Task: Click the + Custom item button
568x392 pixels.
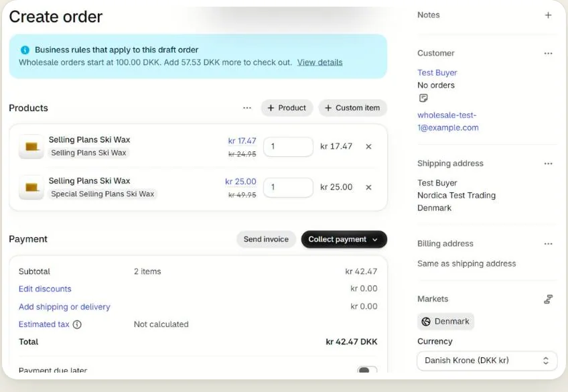Action: [x=352, y=108]
